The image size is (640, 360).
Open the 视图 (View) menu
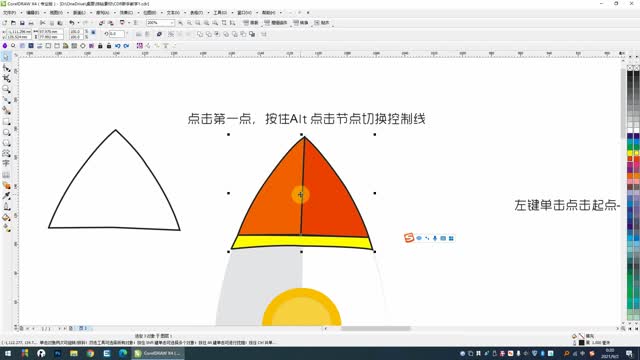tap(56, 13)
